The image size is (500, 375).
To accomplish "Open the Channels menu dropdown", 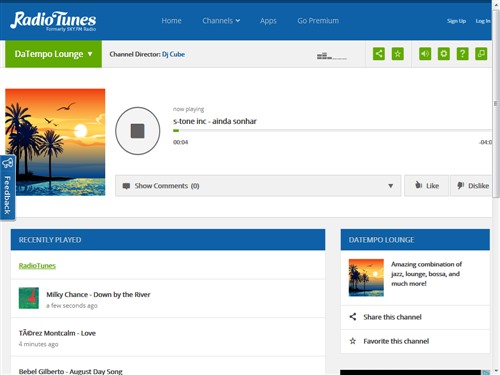I will 221,21.
